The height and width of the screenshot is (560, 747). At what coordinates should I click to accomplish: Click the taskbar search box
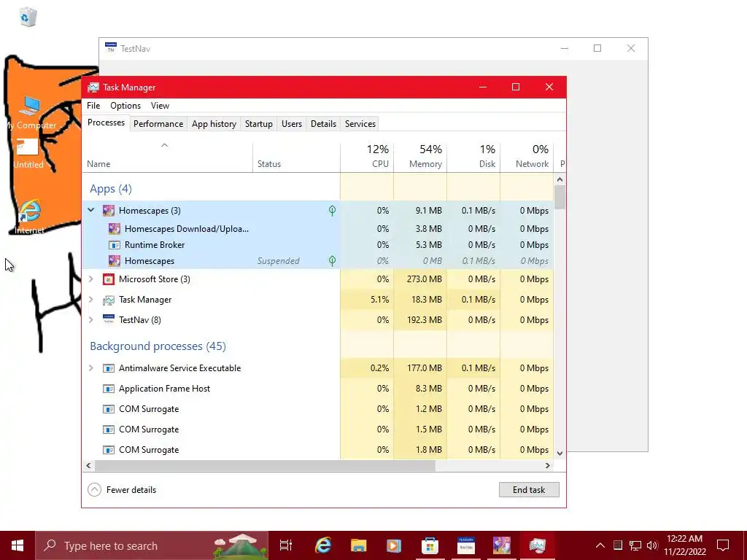coord(152,545)
